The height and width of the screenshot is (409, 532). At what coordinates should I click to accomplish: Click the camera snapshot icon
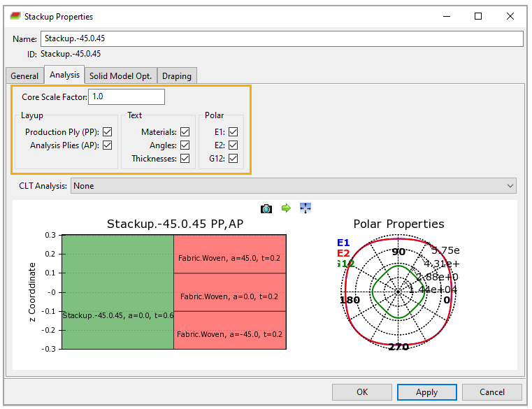tap(266, 208)
